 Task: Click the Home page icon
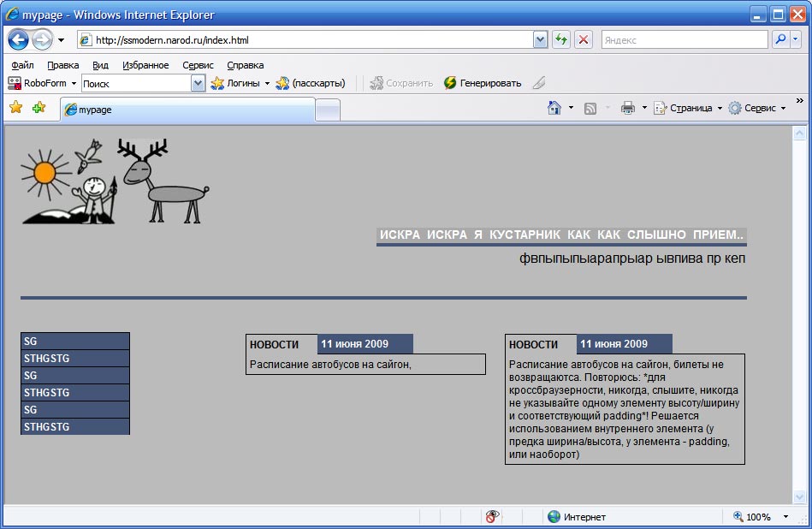point(554,108)
